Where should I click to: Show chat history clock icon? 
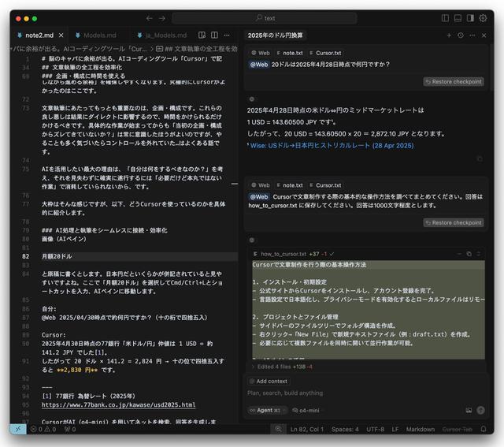tap(461, 35)
